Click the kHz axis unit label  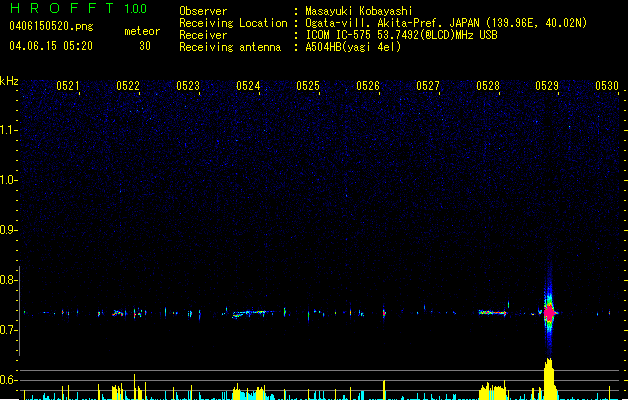click(x=9, y=81)
